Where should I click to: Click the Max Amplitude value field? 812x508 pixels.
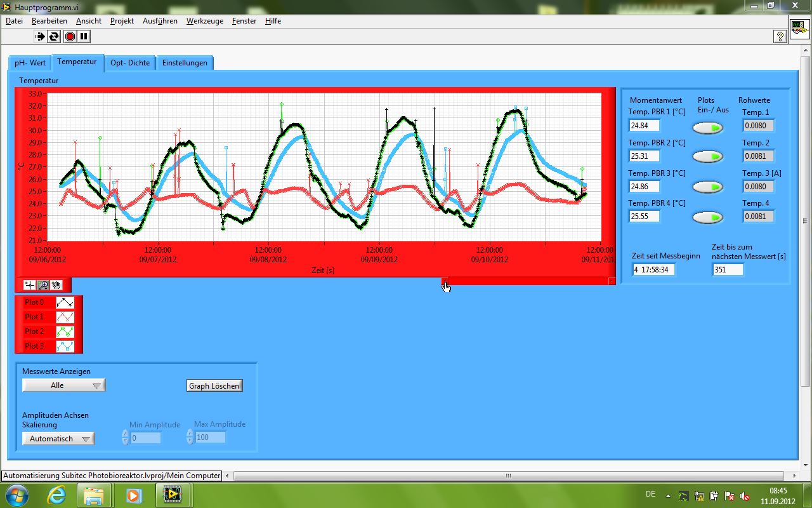(210, 438)
